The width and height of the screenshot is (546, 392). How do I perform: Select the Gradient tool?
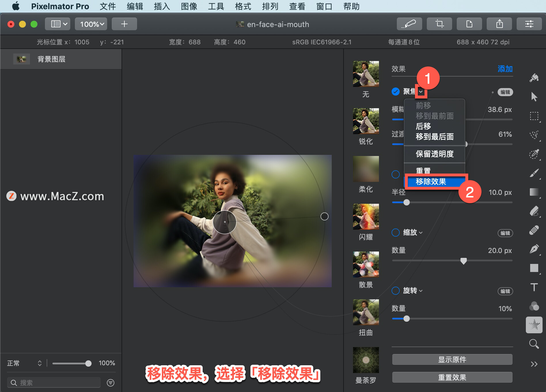[x=534, y=192]
